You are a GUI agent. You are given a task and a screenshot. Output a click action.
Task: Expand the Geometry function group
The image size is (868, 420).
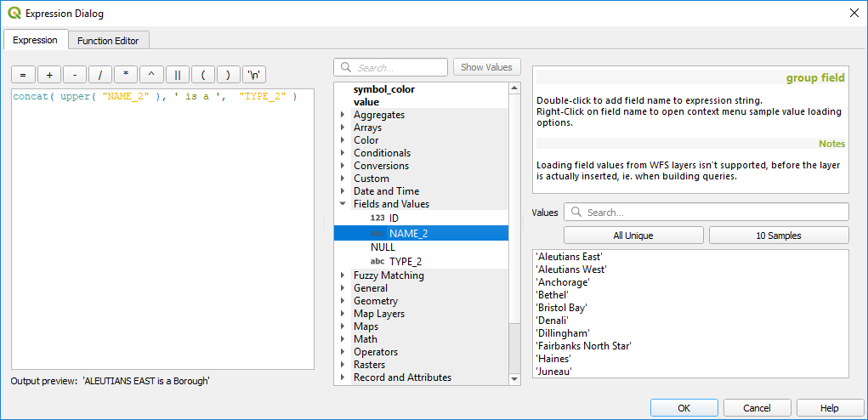343,301
